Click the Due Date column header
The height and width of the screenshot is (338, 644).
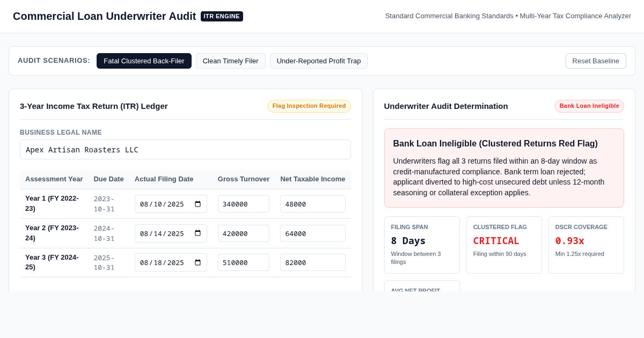point(109,179)
